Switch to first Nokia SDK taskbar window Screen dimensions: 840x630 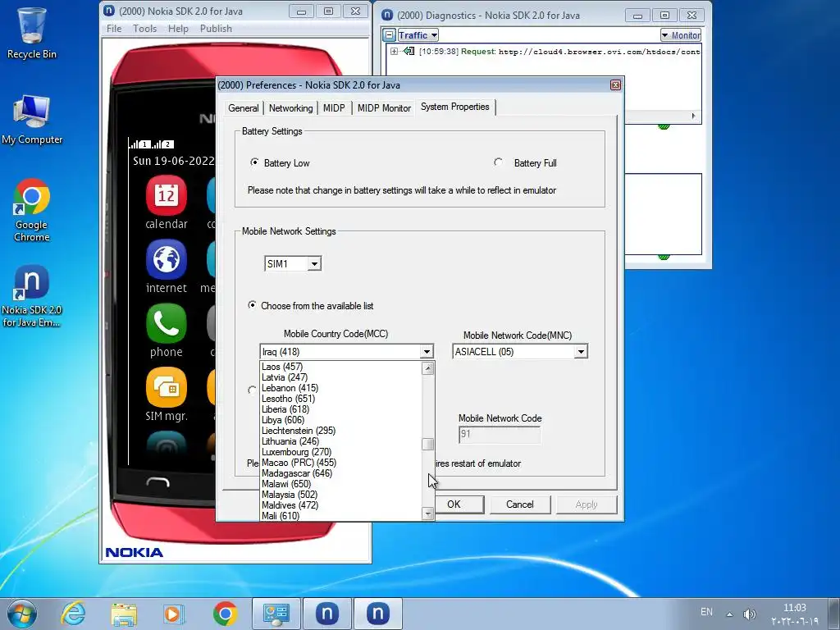[x=327, y=614]
